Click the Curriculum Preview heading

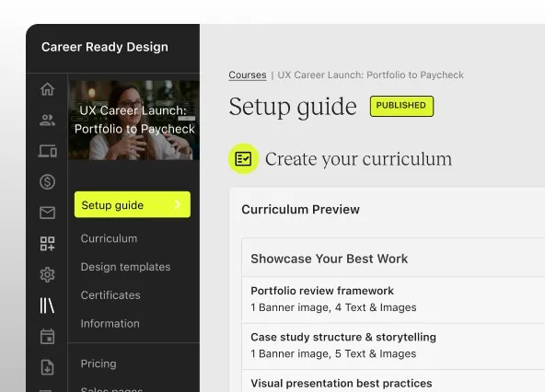tap(301, 209)
